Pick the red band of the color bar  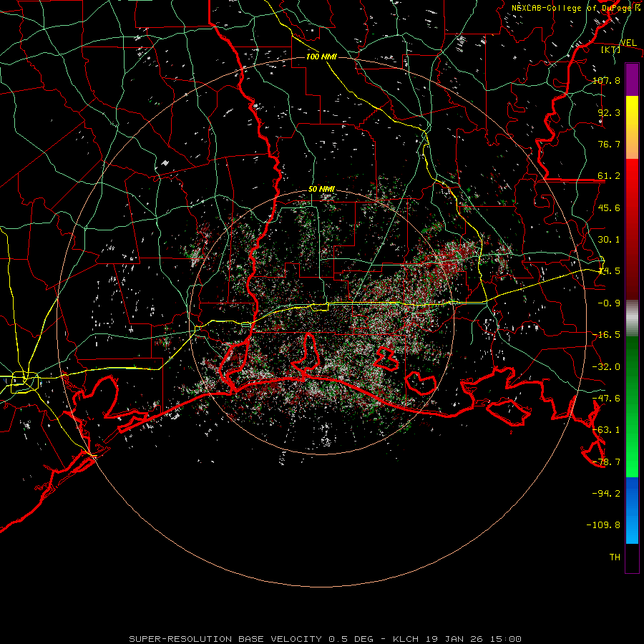point(632,229)
